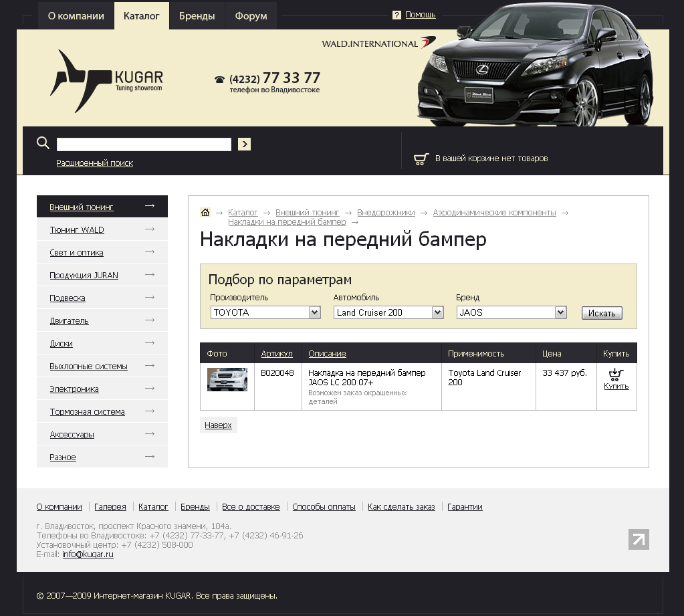
Task: Open the Форум tab
Action: point(251,15)
